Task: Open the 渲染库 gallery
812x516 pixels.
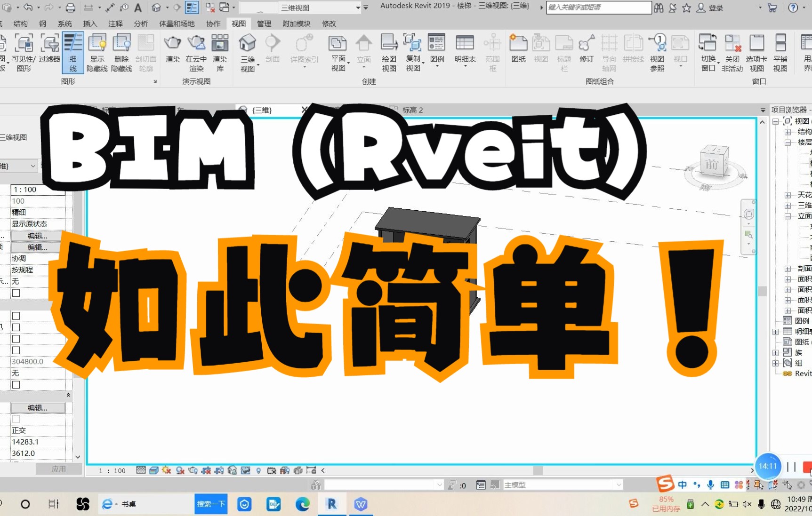Action: point(220,52)
